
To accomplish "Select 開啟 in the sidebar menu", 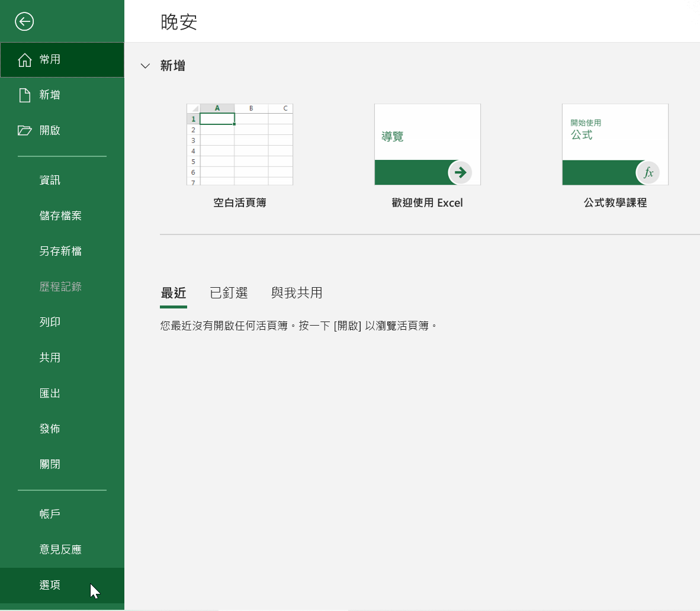I will click(62, 130).
